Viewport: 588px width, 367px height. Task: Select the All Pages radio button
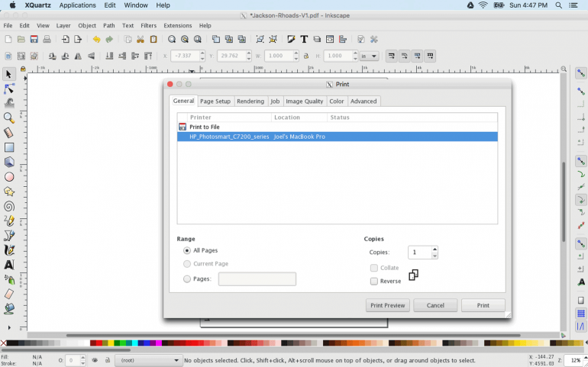(x=187, y=250)
